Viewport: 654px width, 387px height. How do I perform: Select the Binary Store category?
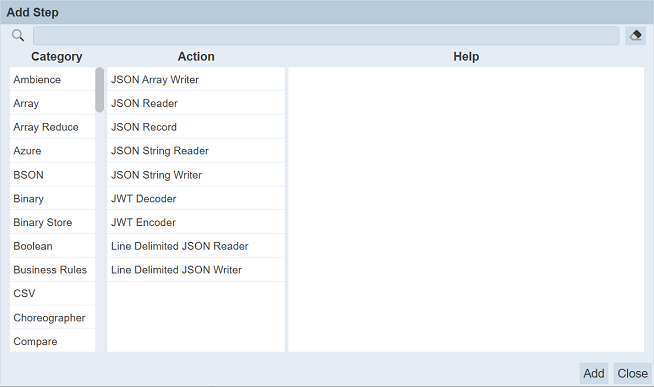pyautogui.click(x=53, y=222)
